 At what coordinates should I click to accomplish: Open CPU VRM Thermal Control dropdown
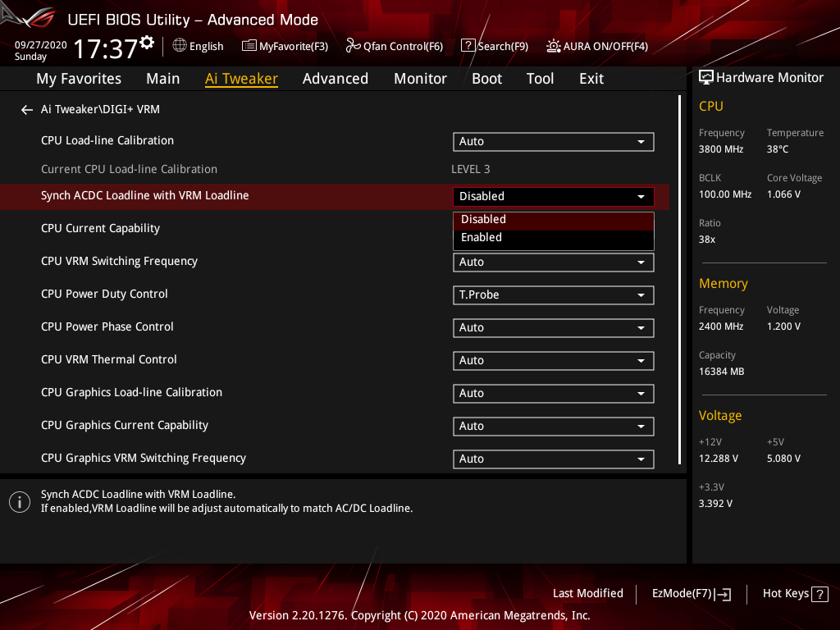[x=554, y=361]
